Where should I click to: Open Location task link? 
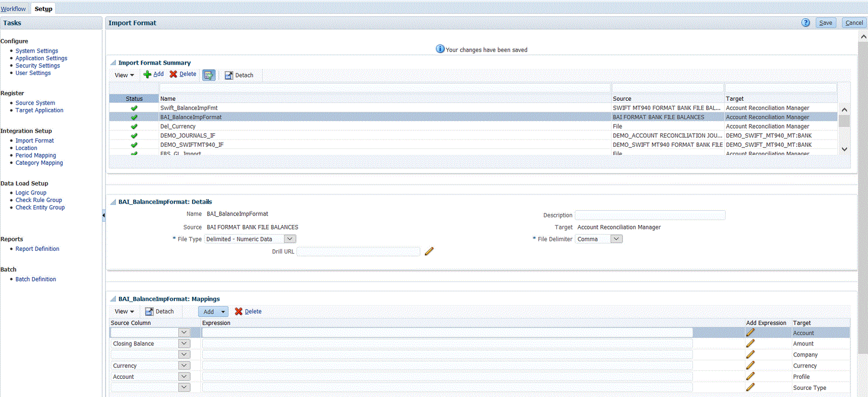click(26, 148)
